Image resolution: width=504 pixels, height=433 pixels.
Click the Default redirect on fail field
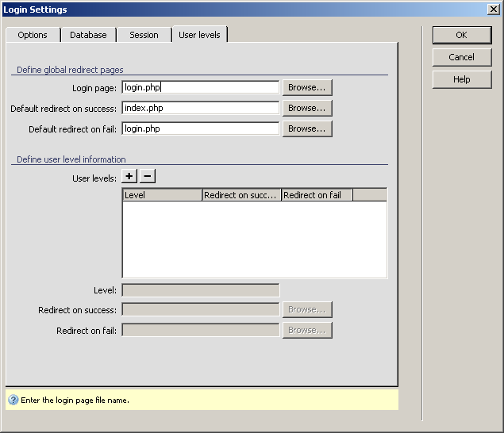tap(201, 128)
